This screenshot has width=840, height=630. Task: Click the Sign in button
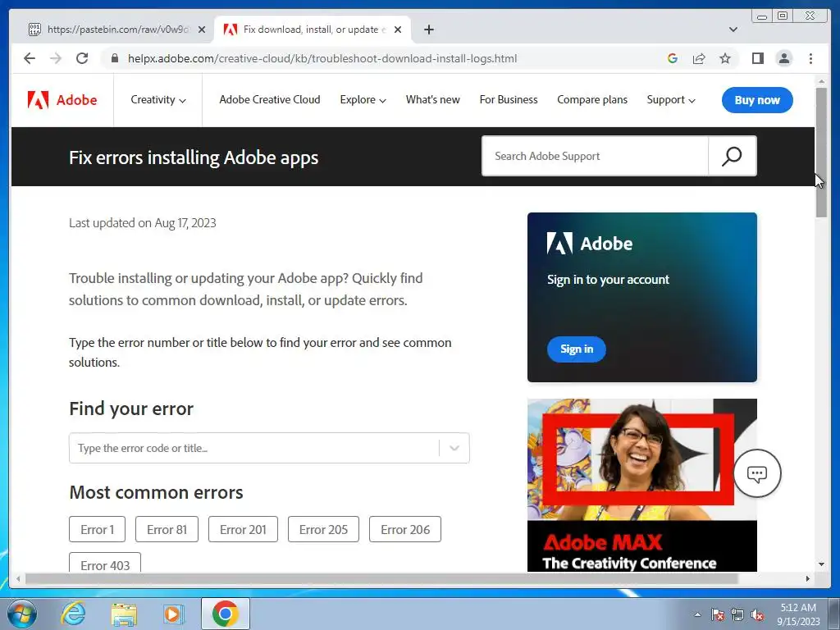[x=577, y=349]
